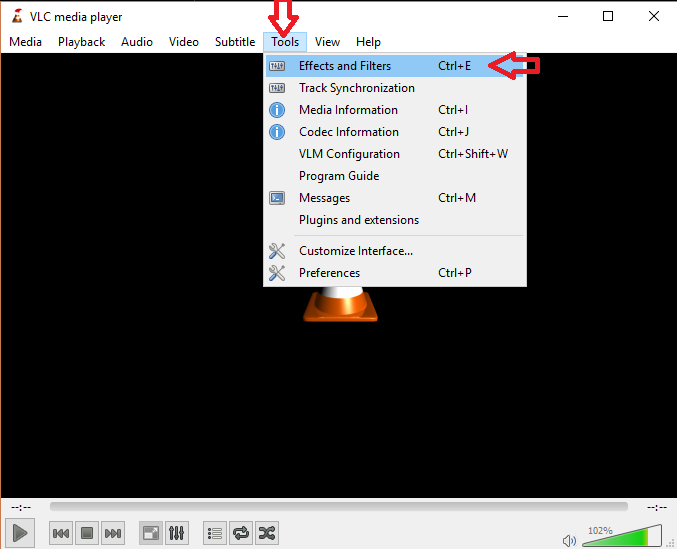The width and height of the screenshot is (677, 549).
Task: Open Preferences from Tools menu
Action: [x=395, y=273]
